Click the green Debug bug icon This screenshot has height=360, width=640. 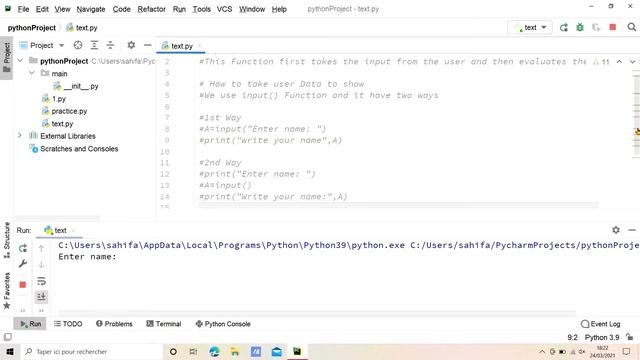(x=580, y=27)
